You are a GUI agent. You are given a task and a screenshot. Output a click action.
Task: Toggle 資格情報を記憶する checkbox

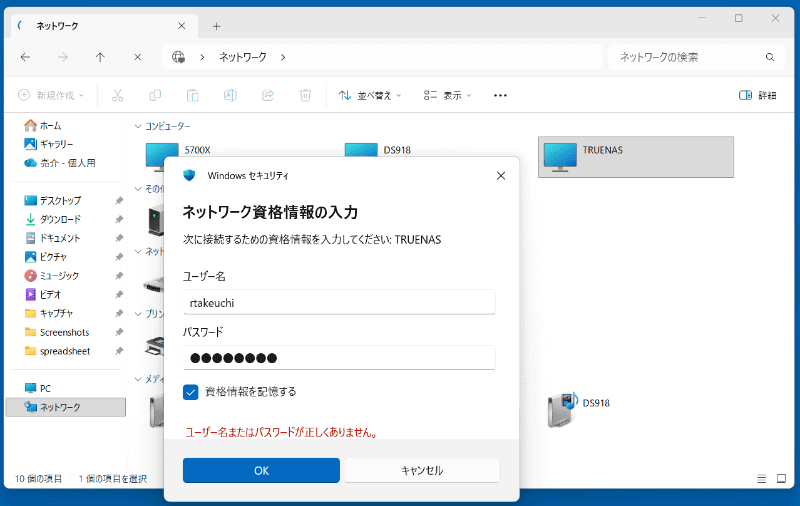191,392
